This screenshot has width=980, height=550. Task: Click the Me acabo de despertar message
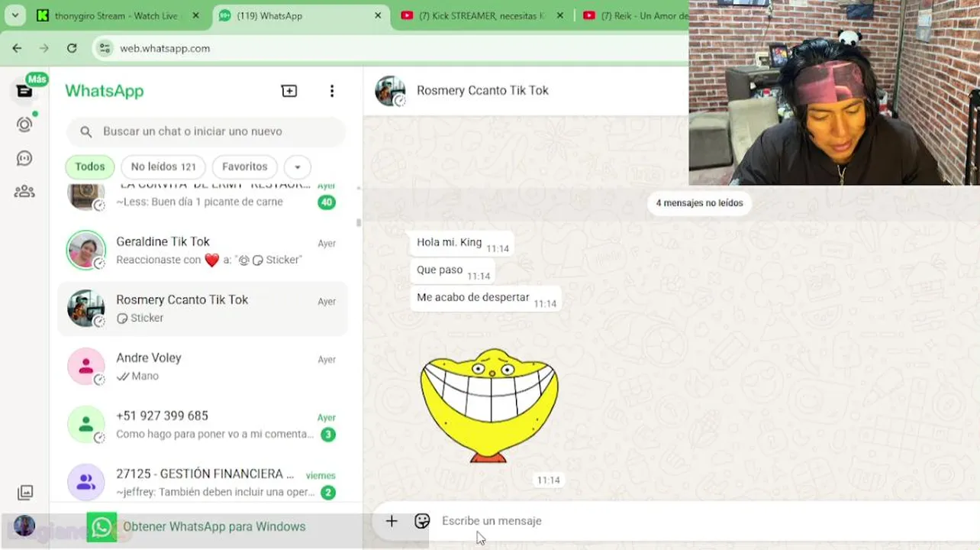[485, 299]
